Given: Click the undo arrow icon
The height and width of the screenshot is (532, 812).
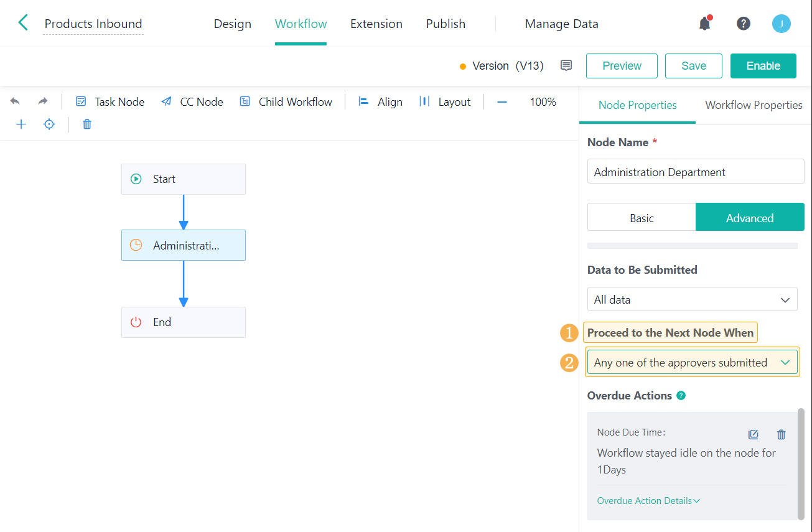Looking at the screenshot, I should [x=15, y=101].
